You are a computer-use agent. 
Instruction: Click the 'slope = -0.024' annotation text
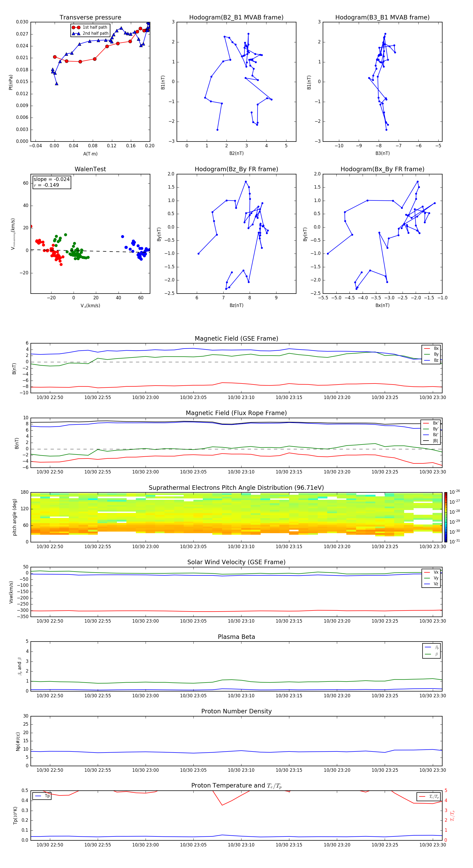tap(52, 179)
